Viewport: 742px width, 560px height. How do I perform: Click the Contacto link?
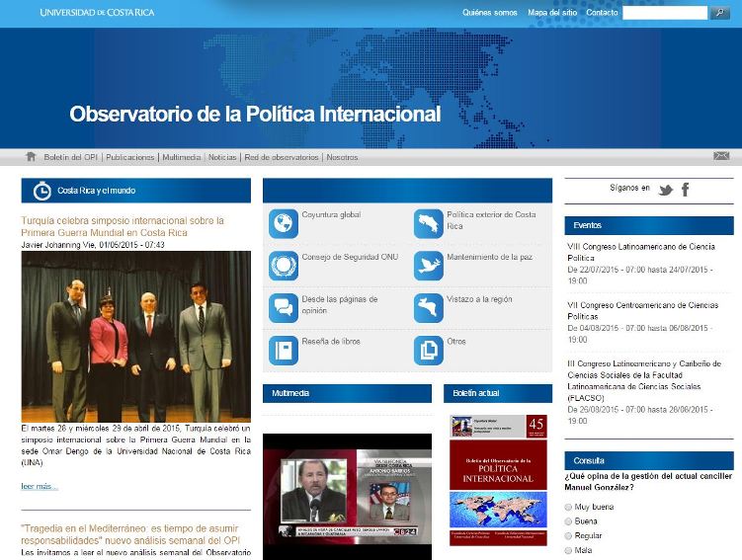(x=602, y=13)
